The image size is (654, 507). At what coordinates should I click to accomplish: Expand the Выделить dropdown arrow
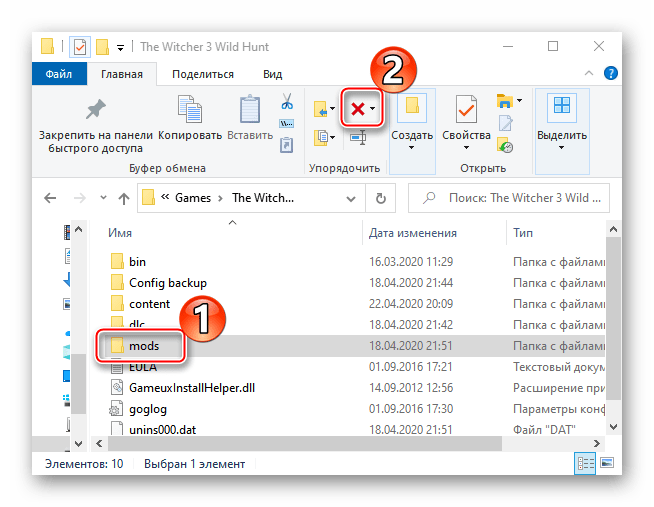pos(561,148)
